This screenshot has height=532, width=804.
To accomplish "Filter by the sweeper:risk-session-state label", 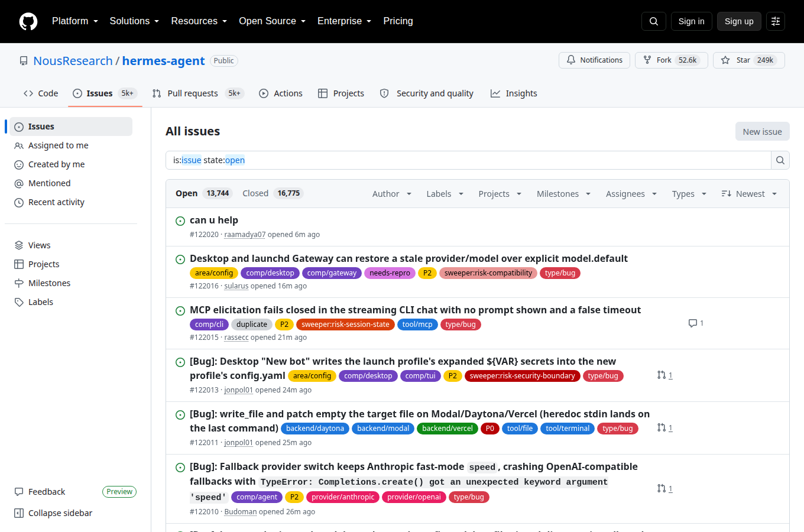I will pyautogui.click(x=345, y=325).
